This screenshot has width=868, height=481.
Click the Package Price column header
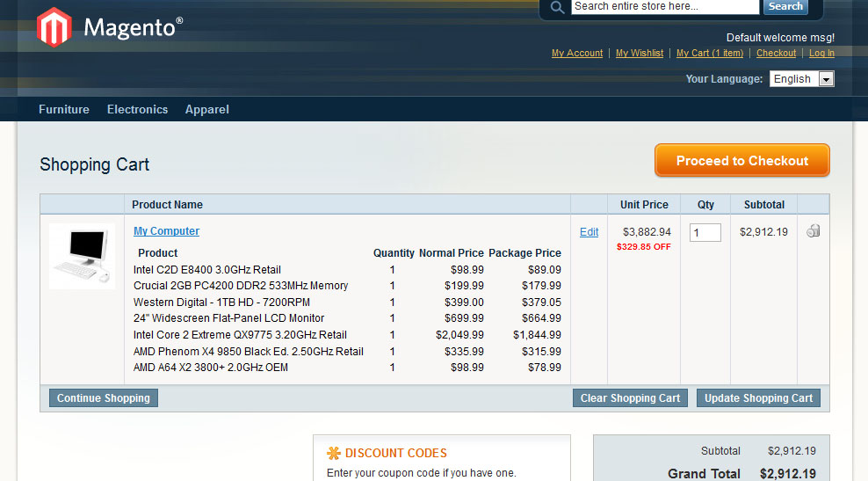pos(524,252)
